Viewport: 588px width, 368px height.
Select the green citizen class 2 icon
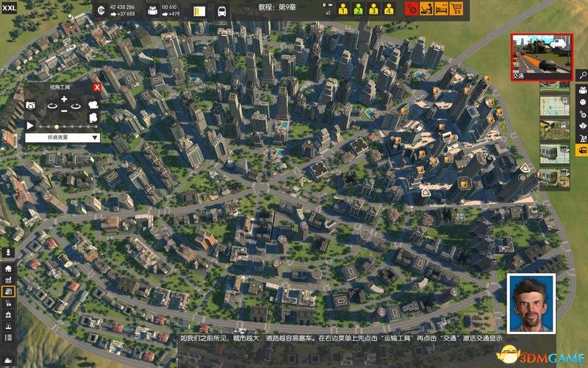pyautogui.click(x=358, y=9)
